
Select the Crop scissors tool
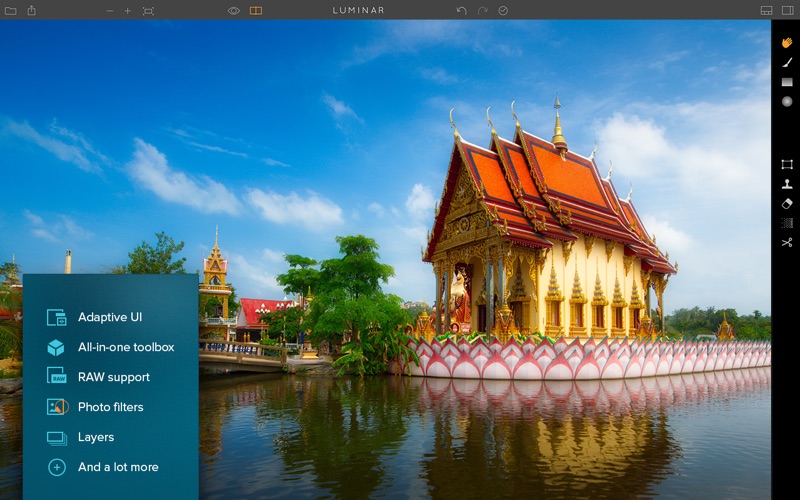[787, 243]
